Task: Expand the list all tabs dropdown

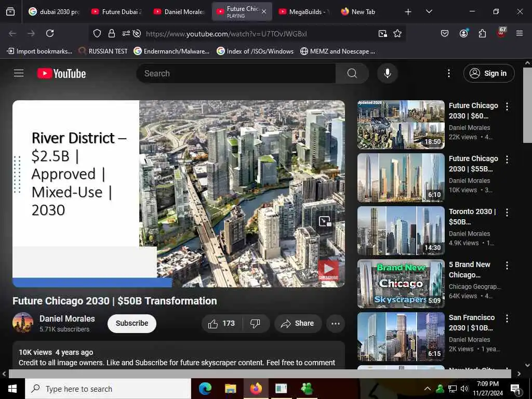Action: 429,12
